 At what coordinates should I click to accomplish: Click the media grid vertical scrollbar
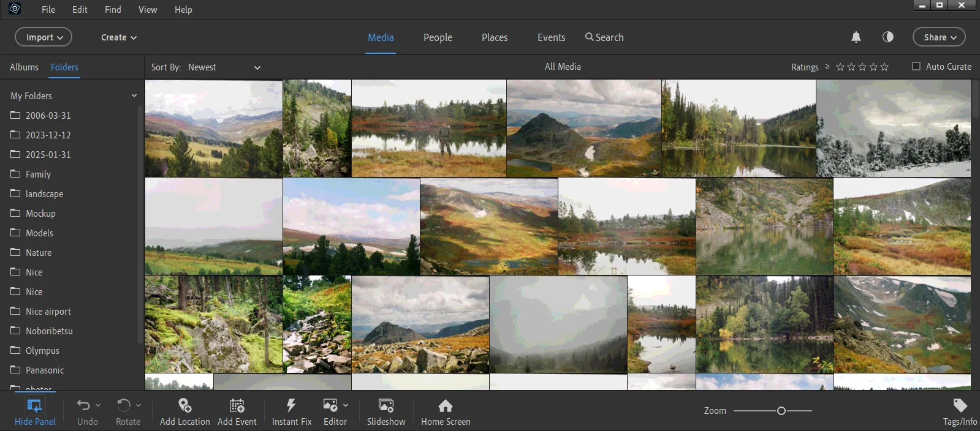coord(975,99)
